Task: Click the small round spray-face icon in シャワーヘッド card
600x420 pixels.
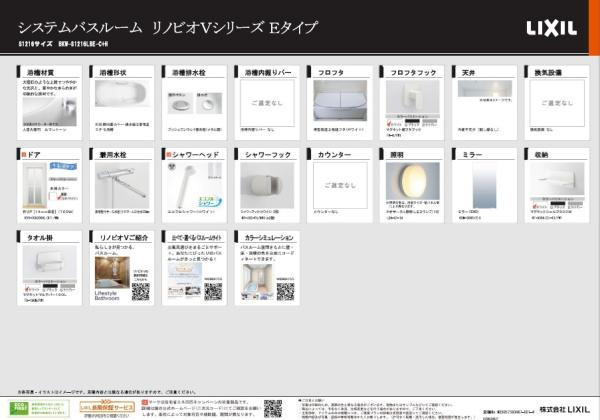Action: click(172, 166)
